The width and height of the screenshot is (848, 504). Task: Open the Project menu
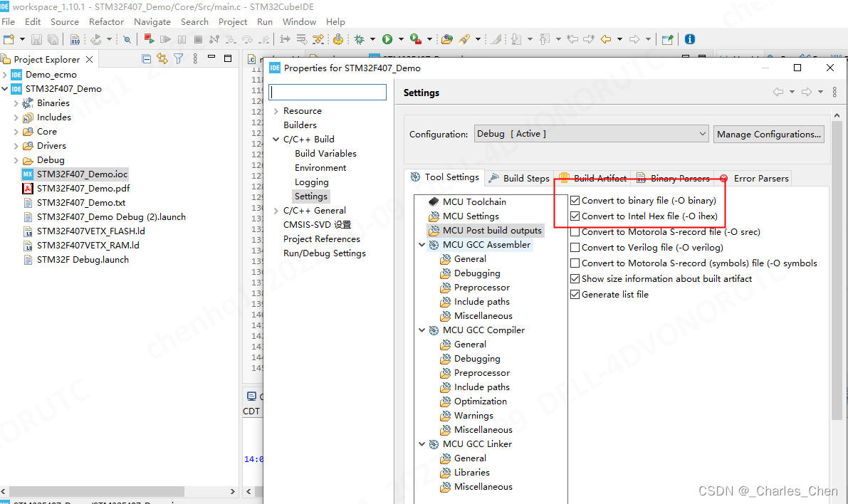click(233, 21)
